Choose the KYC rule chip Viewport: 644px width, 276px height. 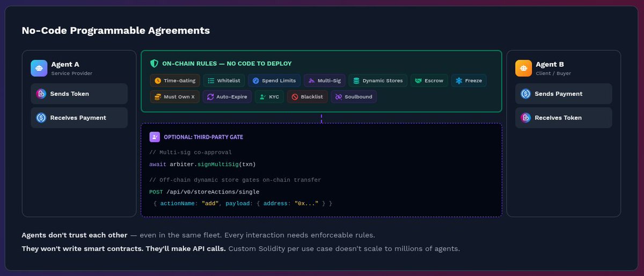click(x=269, y=97)
